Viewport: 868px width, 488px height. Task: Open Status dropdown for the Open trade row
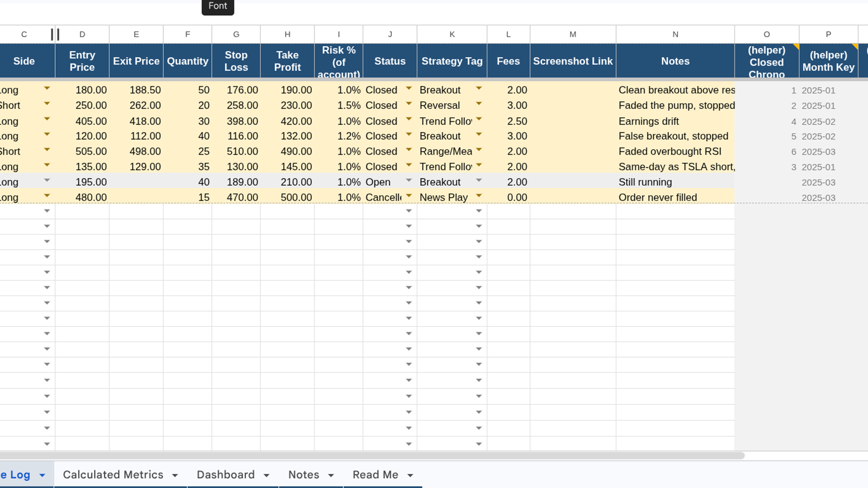(409, 181)
